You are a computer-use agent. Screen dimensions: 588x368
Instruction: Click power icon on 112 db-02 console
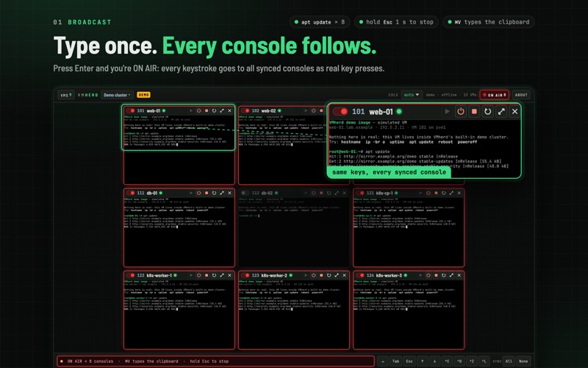[314, 193]
